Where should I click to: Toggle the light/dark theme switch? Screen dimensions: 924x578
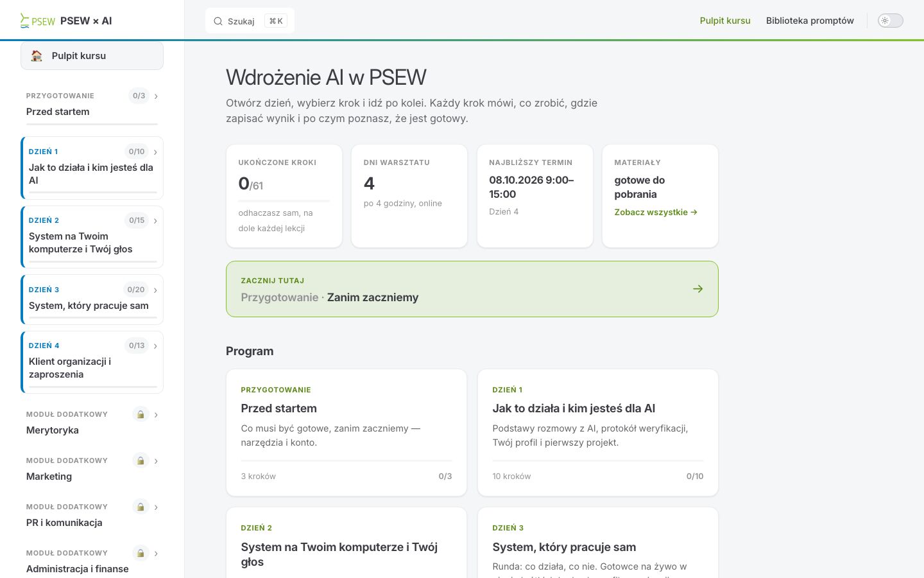point(890,21)
